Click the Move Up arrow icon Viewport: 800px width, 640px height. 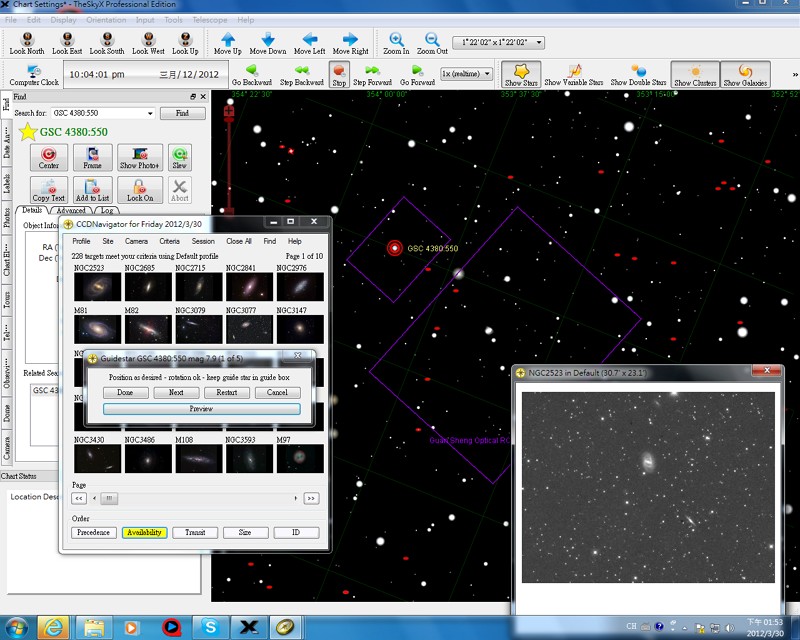point(227,40)
